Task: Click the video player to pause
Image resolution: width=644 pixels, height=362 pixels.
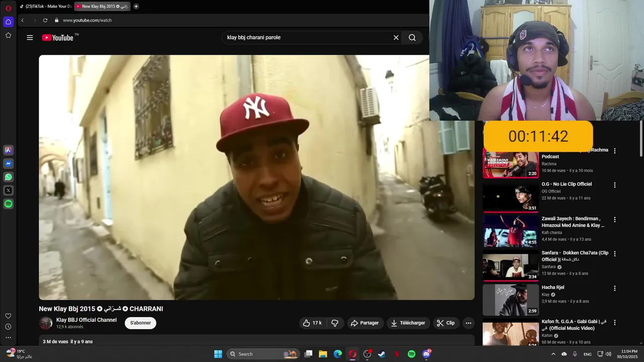Action: coord(257,177)
